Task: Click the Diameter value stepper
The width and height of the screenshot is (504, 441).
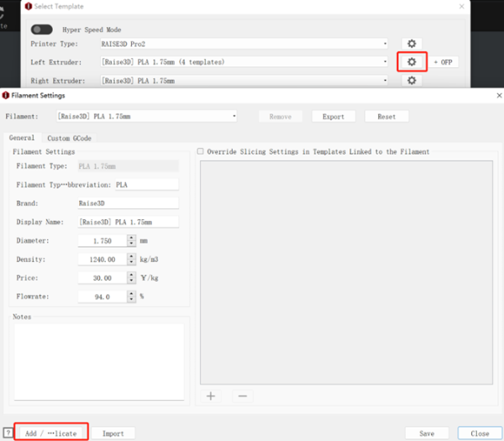Action: pos(131,239)
